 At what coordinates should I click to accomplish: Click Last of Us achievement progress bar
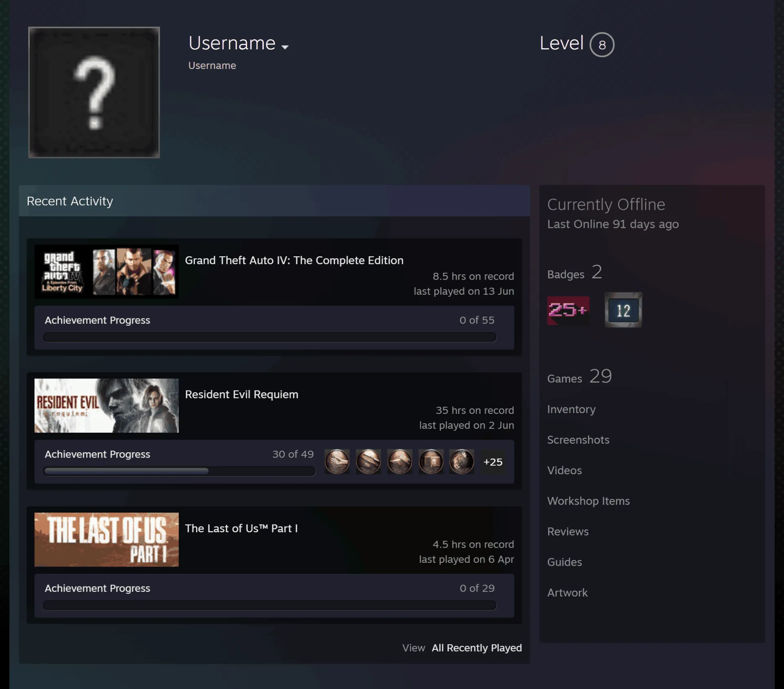click(269, 605)
